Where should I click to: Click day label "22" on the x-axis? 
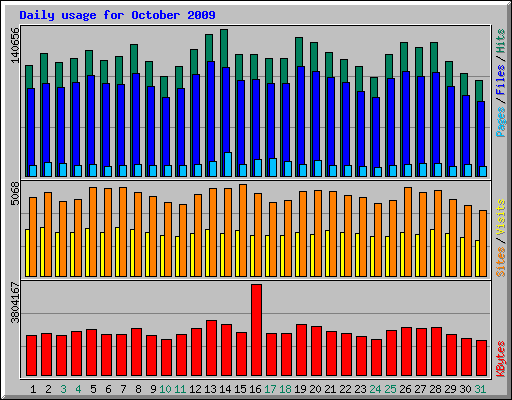tap(345, 389)
